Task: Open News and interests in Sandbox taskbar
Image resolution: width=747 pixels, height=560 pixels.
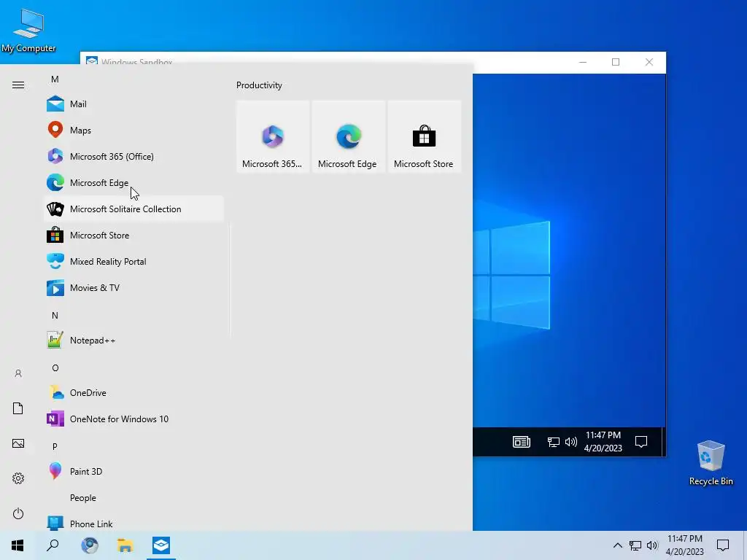Action: coord(522,442)
